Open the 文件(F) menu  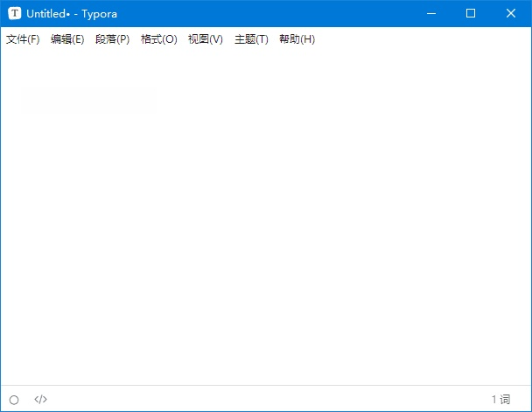coord(23,39)
